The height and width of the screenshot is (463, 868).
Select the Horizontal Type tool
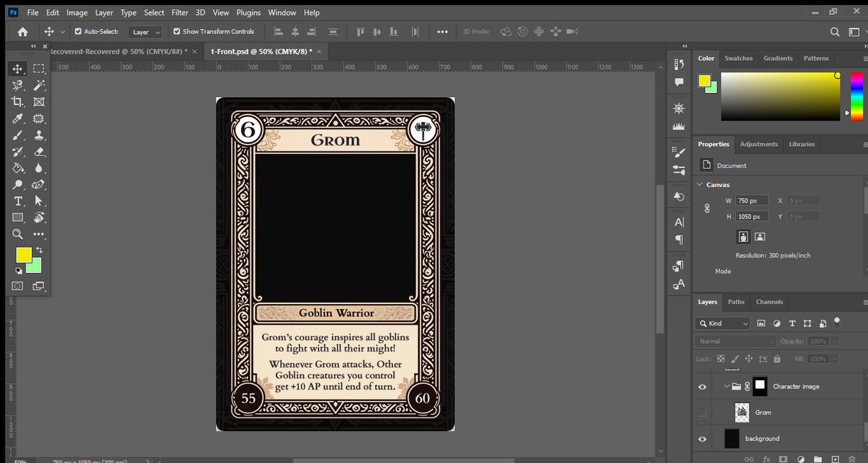coord(18,201)
